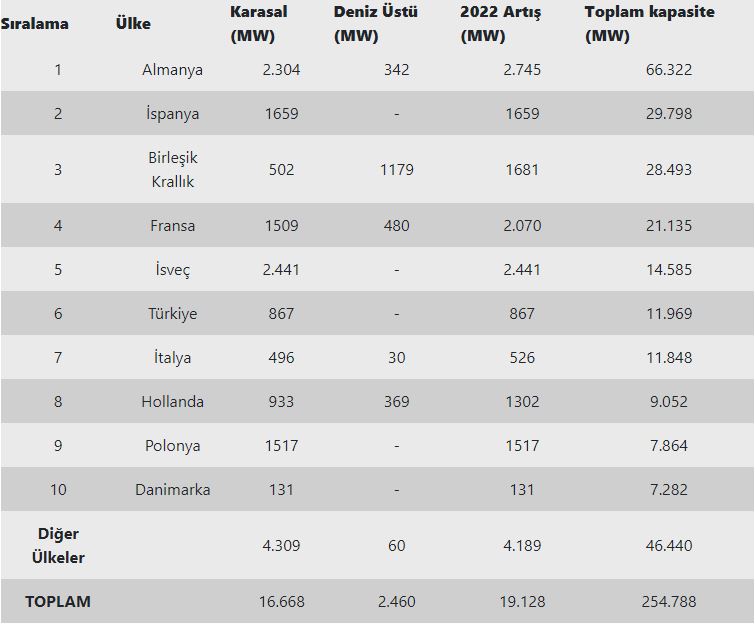Click the Toplam kapasite (MW) header
Screen dimensions: 755x626
pos(650,24)
